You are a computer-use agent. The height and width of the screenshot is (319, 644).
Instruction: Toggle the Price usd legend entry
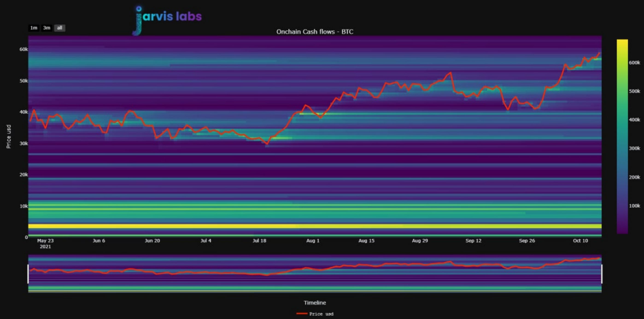click(321, 314)
